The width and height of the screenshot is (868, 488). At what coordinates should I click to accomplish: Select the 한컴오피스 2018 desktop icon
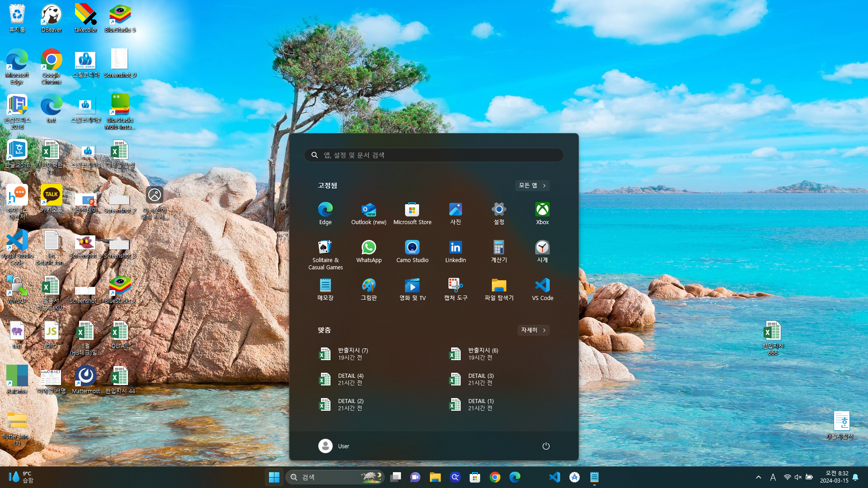tap(17, 112)
